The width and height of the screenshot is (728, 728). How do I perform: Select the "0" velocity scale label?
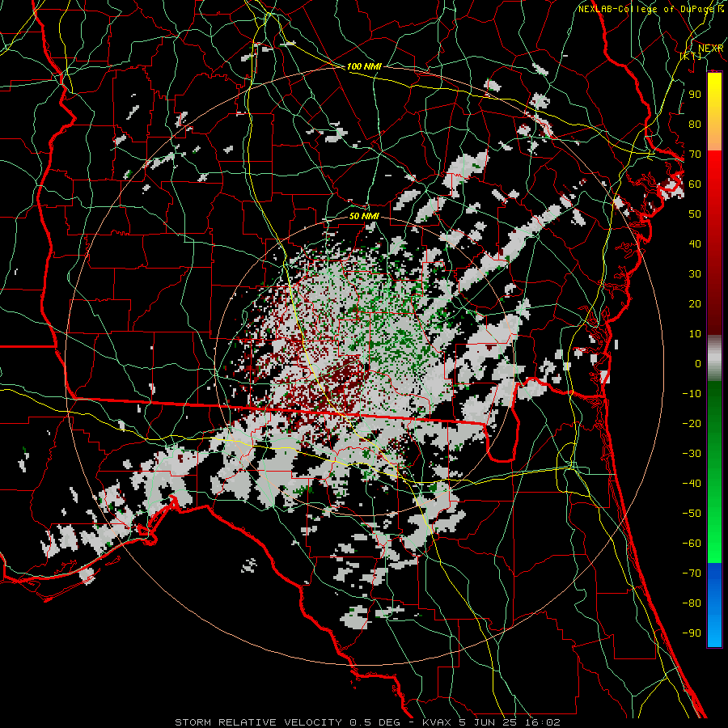698,363
